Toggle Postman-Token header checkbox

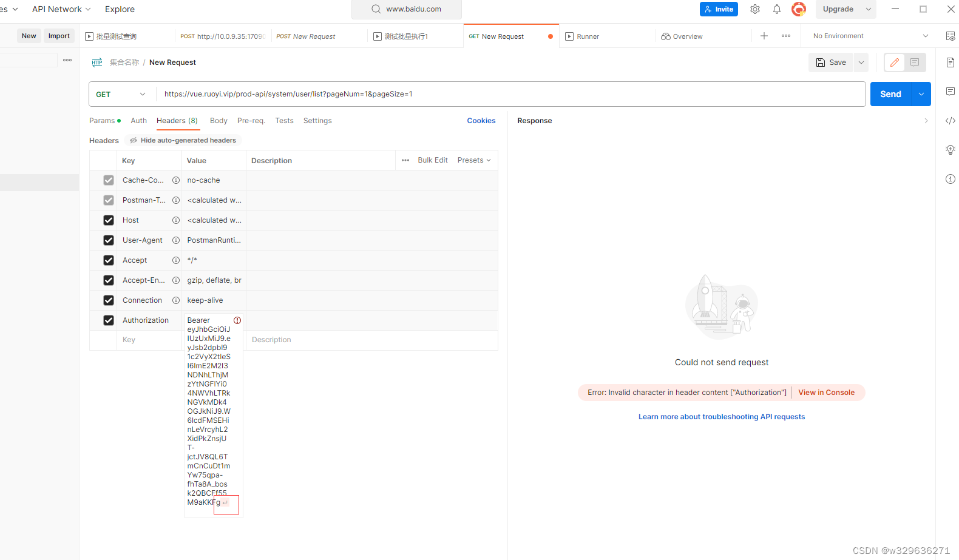(109, 200)
